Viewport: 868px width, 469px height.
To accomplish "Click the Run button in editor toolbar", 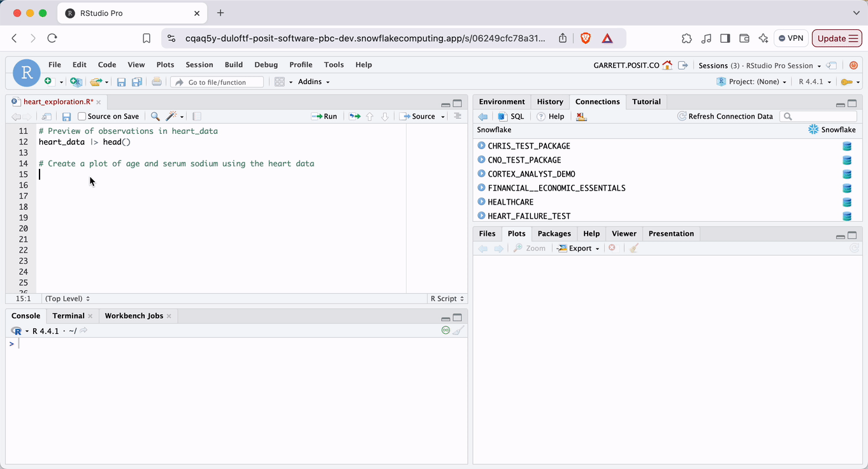I will (324, 117).
